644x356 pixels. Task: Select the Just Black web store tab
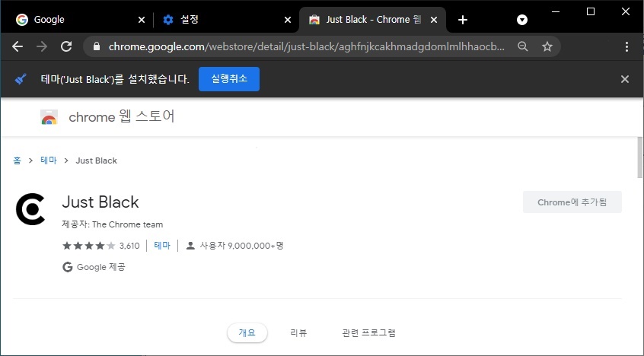(x=371, y=20)
